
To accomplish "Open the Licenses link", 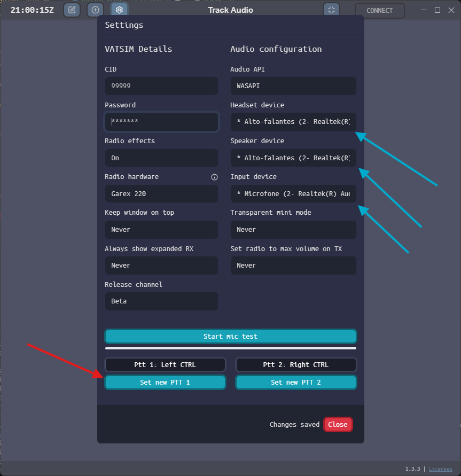I will click(440, 469).
